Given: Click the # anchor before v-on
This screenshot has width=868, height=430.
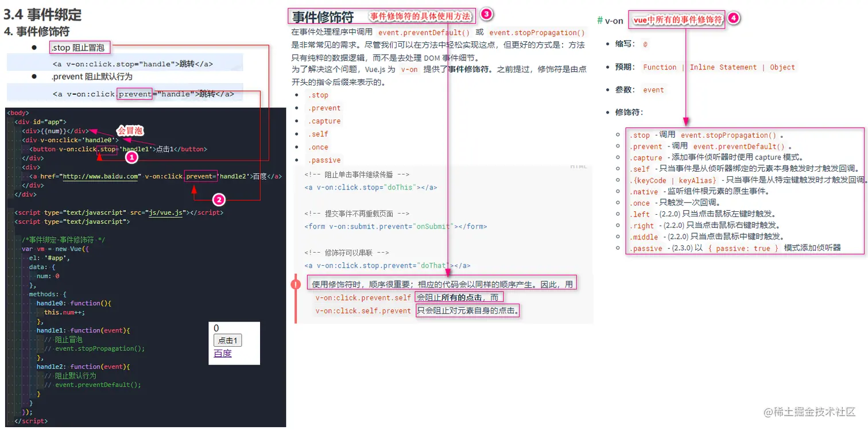Looking at the screenshot, I should [600, 20].
